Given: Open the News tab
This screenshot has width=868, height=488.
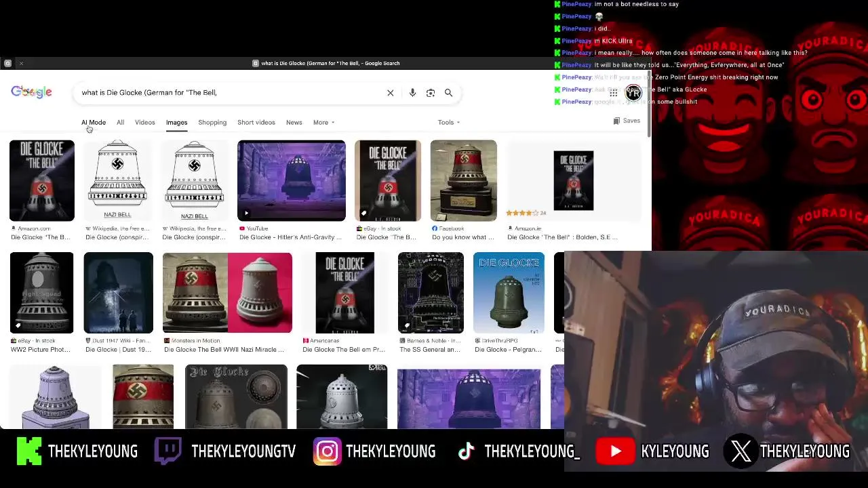Looking at the screenshot, I should pos(294,122).
